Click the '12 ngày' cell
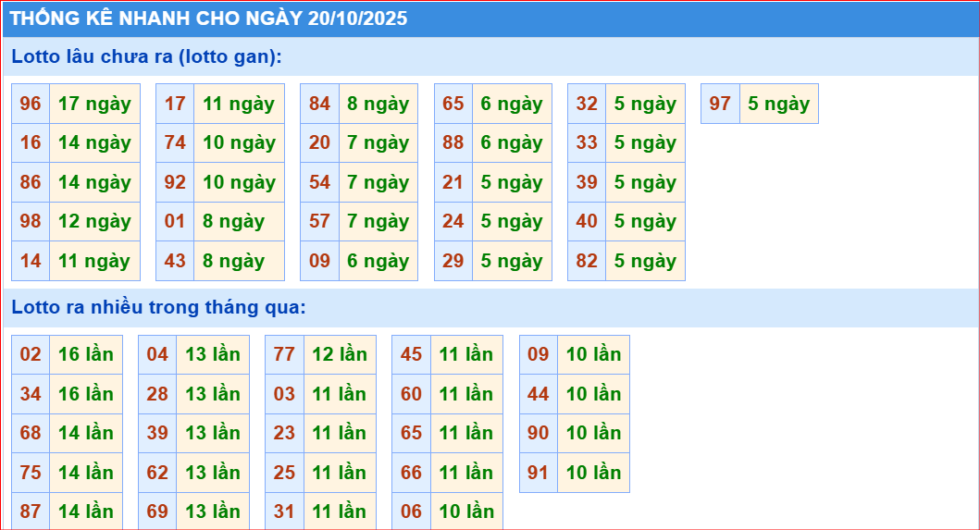 pos(95,221)
